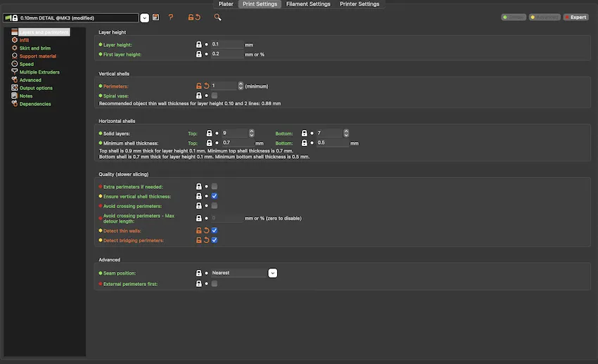Uncheck Ensure vertical shell thickness
The height and width of the screenshot is (364, 598).
(x=215, y=196)
